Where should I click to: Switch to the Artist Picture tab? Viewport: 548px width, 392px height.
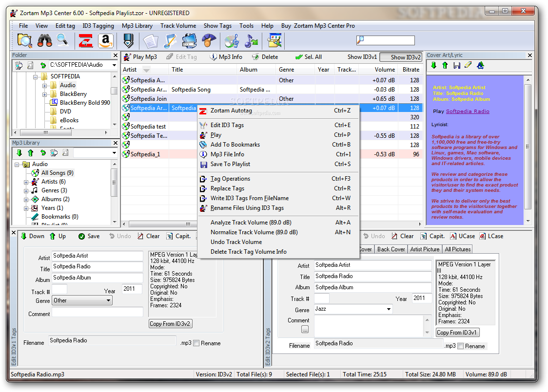(x=425, y=249)
